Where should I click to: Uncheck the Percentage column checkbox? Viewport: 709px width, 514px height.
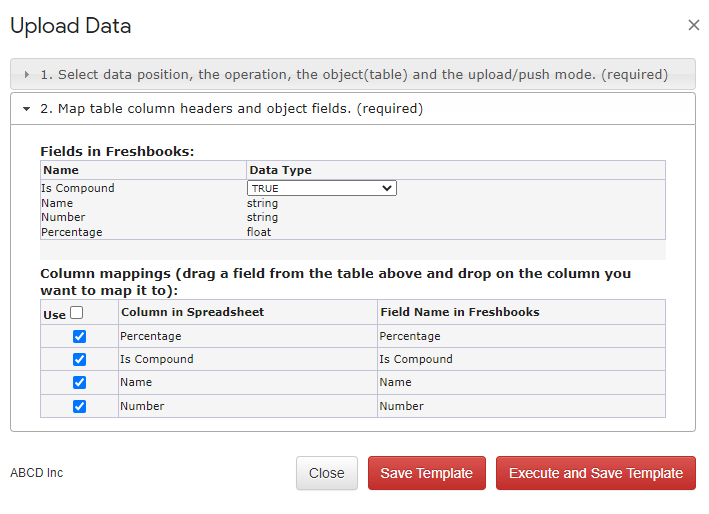(x=80, y=336)
